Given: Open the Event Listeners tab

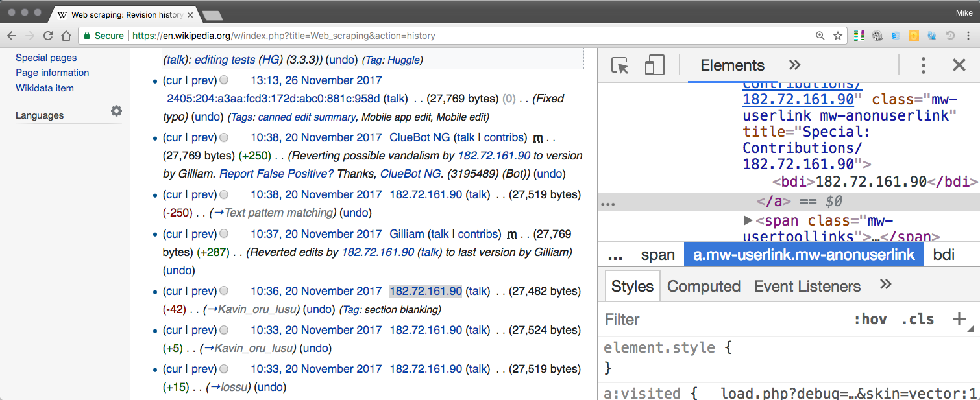Looking at the screenshot, I should [807, 286].
